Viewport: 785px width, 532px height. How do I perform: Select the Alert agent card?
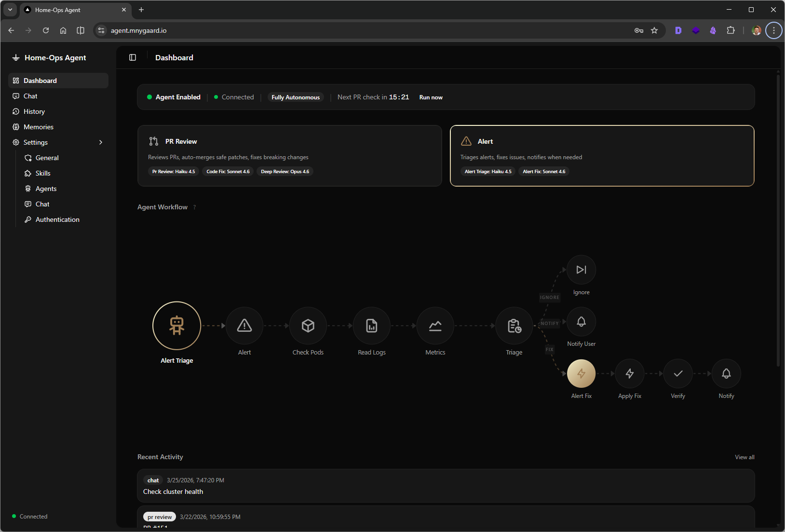(x=602, y=156)
